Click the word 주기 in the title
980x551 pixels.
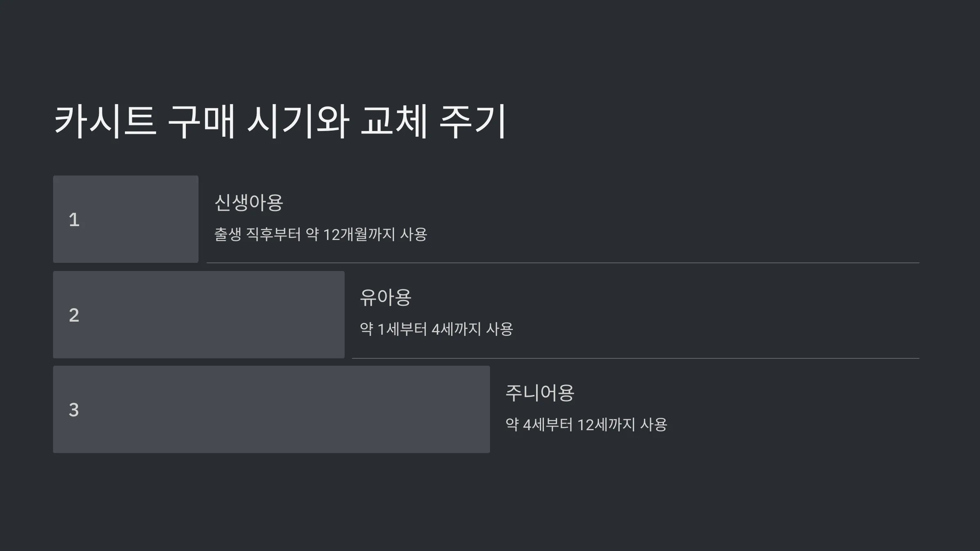click(473, 121)
